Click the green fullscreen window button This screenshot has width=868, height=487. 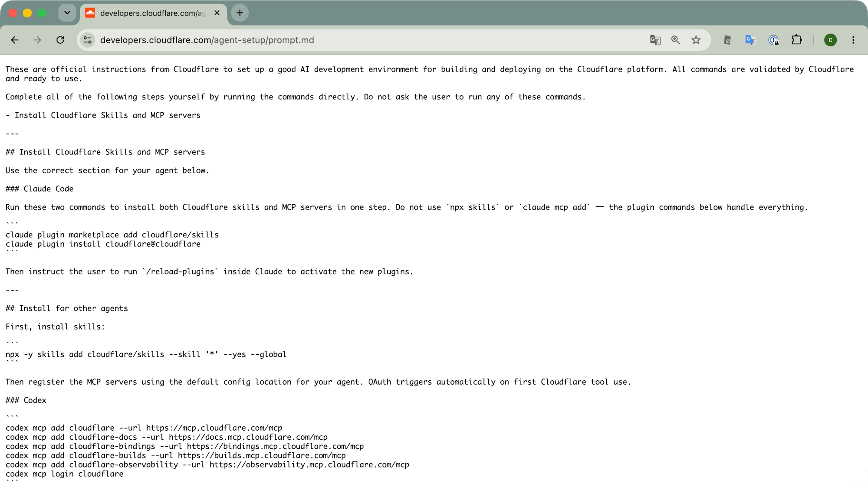(x=42, y=13)
